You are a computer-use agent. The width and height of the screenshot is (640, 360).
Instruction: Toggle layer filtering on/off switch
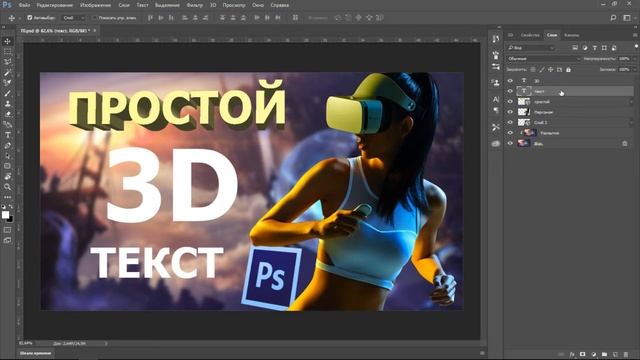click(636, 47)
